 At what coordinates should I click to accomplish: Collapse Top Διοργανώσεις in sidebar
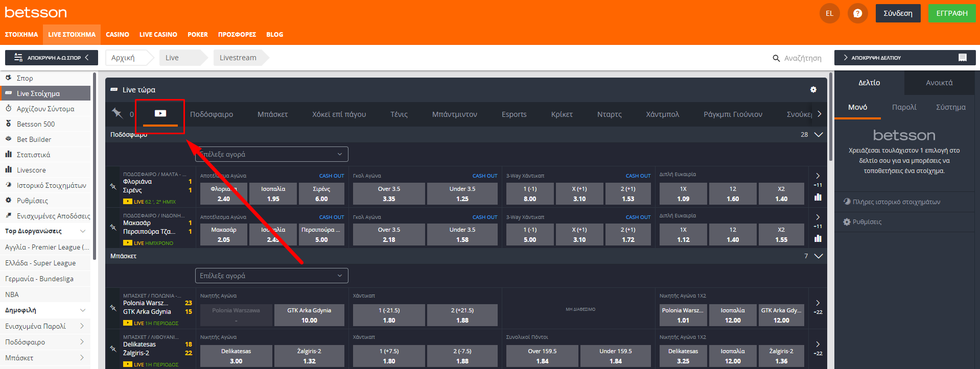point(83,231)
